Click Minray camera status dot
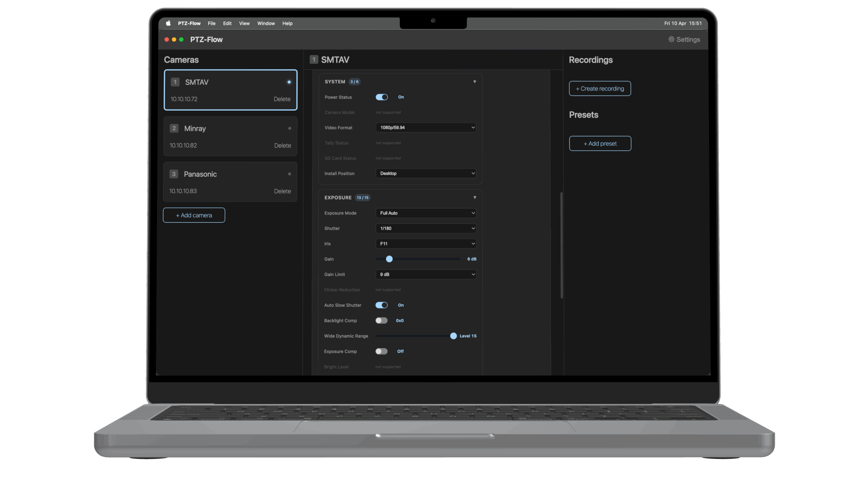Image resolution: width=868 pixels, height=488 pixels. 289,128
